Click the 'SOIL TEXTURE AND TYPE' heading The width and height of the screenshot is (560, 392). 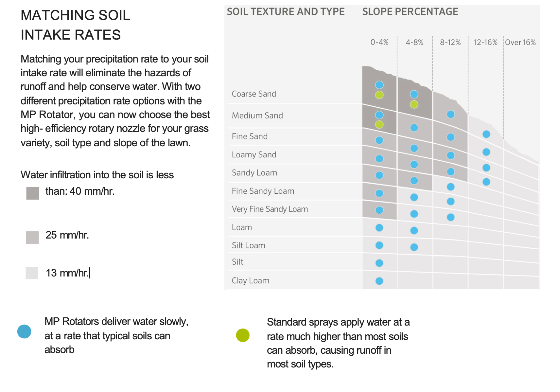(286, 12)
